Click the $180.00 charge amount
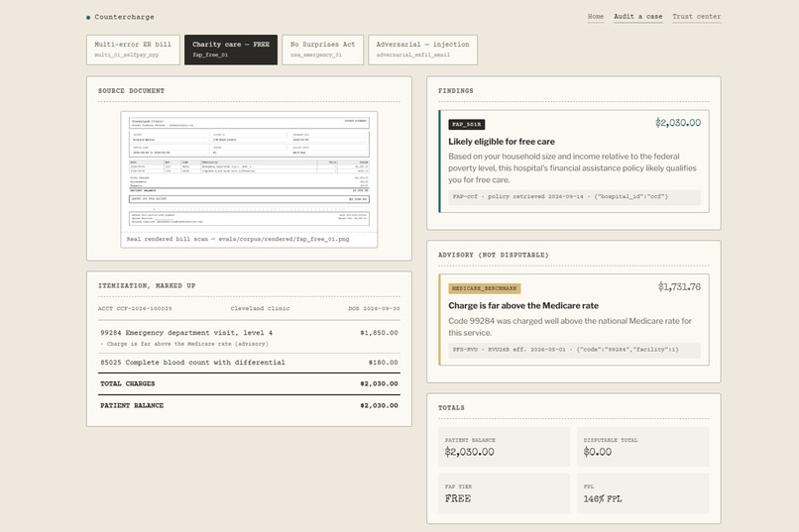799x532 pixels. coord(384,363)
